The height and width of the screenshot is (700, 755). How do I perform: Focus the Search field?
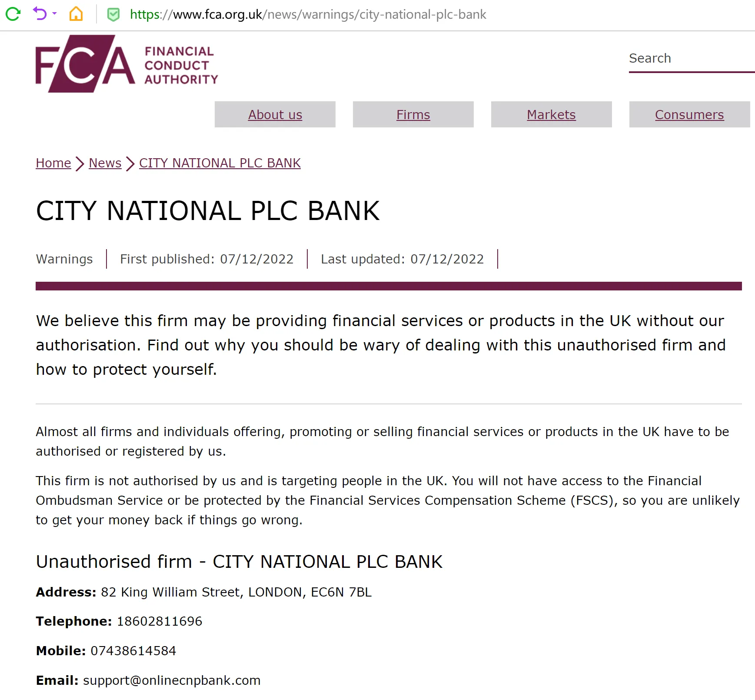click(692, 58)
